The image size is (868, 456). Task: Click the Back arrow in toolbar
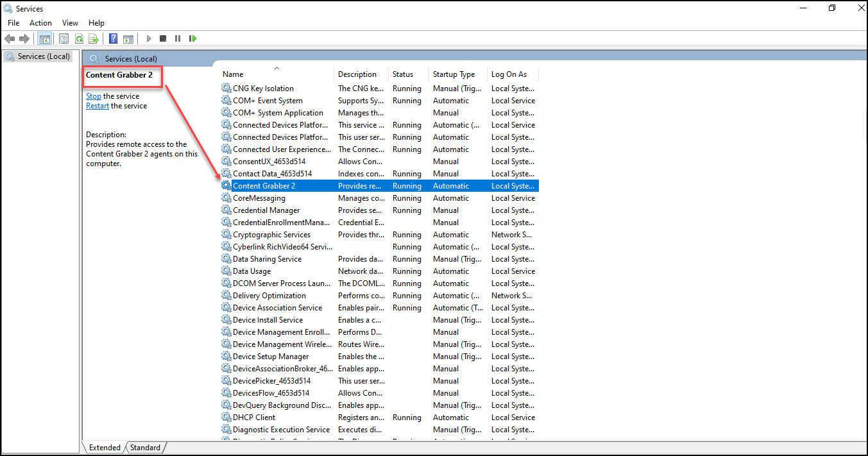click(x=10, y=38)
